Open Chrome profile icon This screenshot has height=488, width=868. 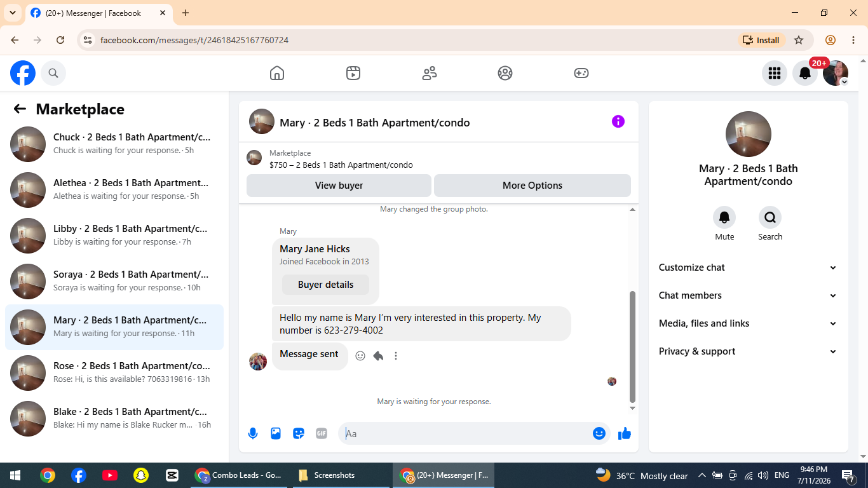831,40
